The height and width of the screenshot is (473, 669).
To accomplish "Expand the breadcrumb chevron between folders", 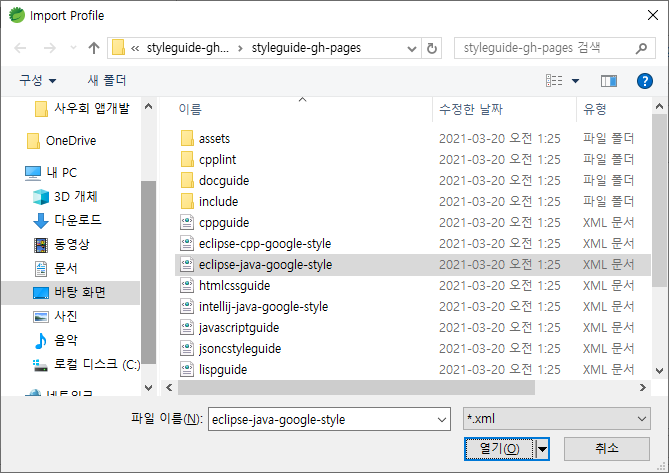I will pyautogui.click(x=240, y=48).
